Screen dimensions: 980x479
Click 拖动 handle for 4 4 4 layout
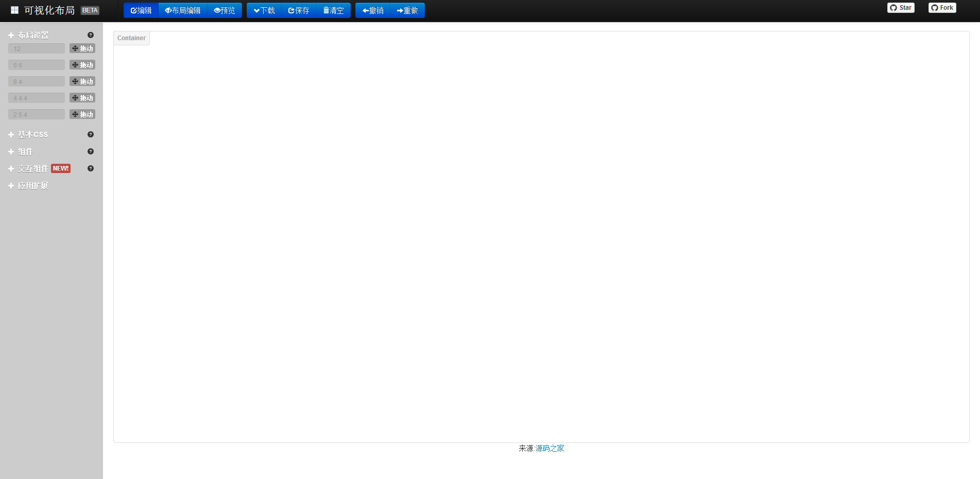tap(82, 98)
